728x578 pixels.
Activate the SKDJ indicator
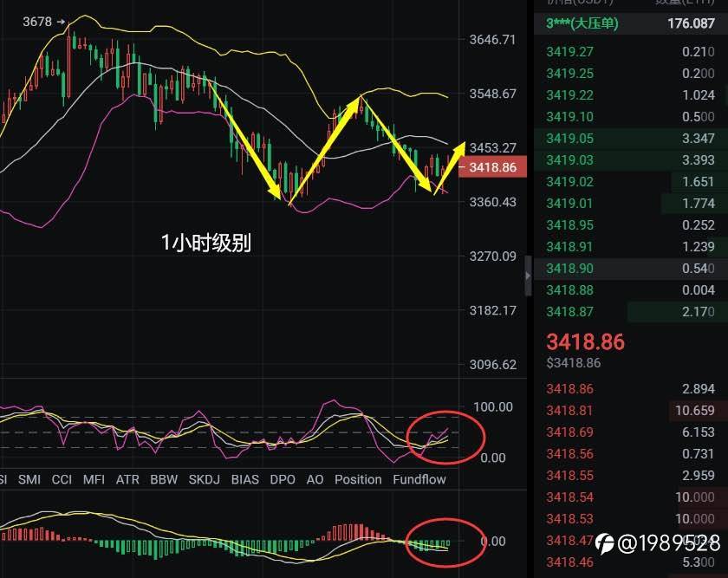point(205,479)
